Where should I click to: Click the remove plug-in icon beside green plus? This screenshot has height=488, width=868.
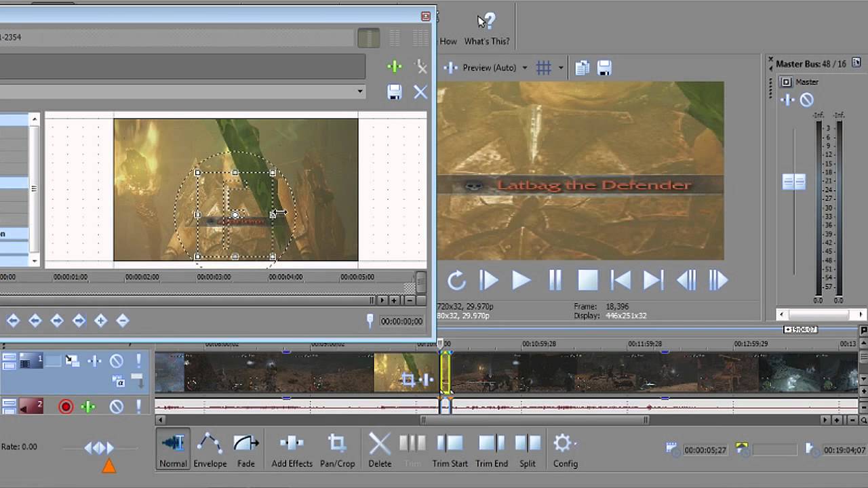point(421,66)
